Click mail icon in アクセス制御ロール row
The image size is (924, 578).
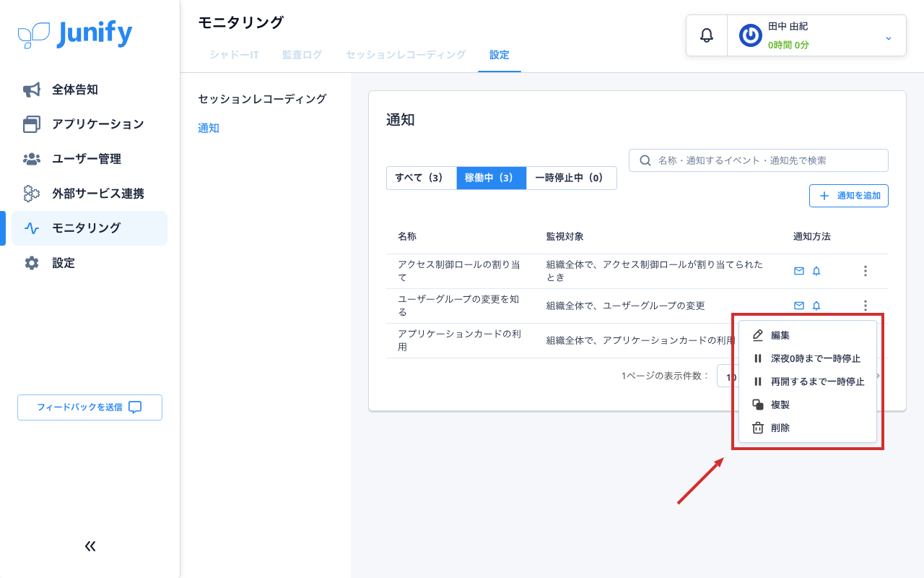(x=799, y=271)
